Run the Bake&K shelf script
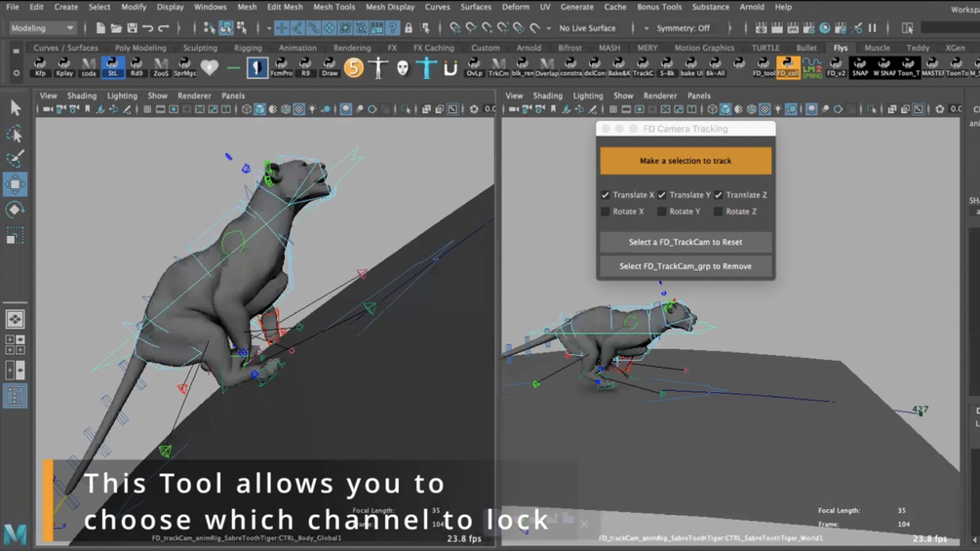The image size is (980, 551). (x=619, y=67)
